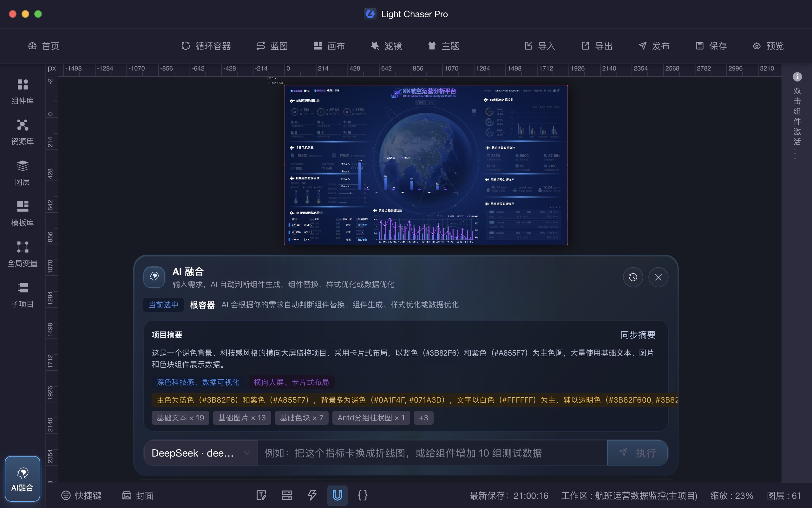Click the 根容器 label
The width and height of the screenshot is (812, 508).
[202, 305]
